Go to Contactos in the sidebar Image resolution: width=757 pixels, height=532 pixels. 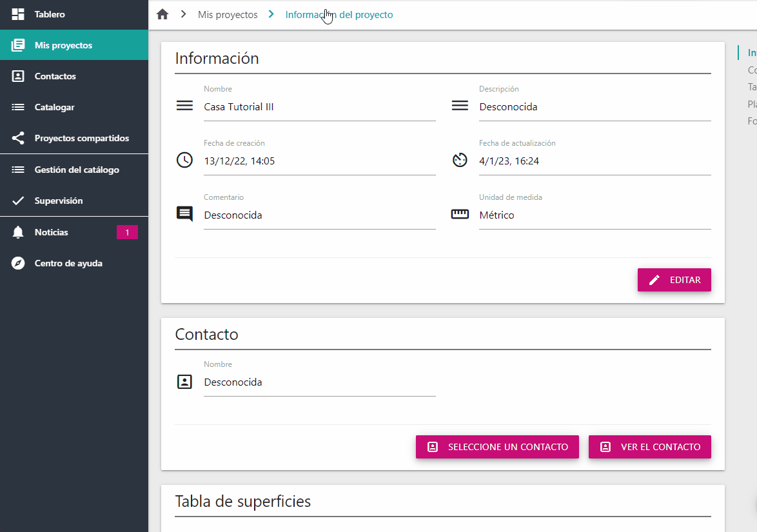74,76
